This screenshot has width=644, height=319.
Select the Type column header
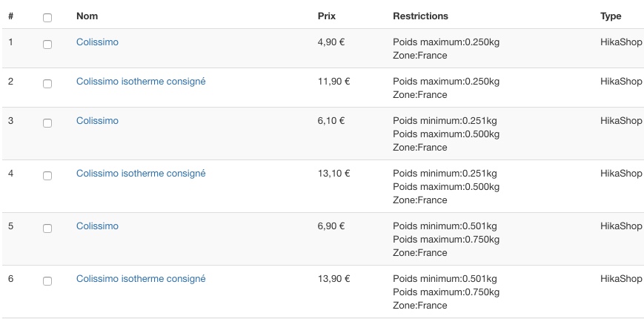(x=611, y=16)
